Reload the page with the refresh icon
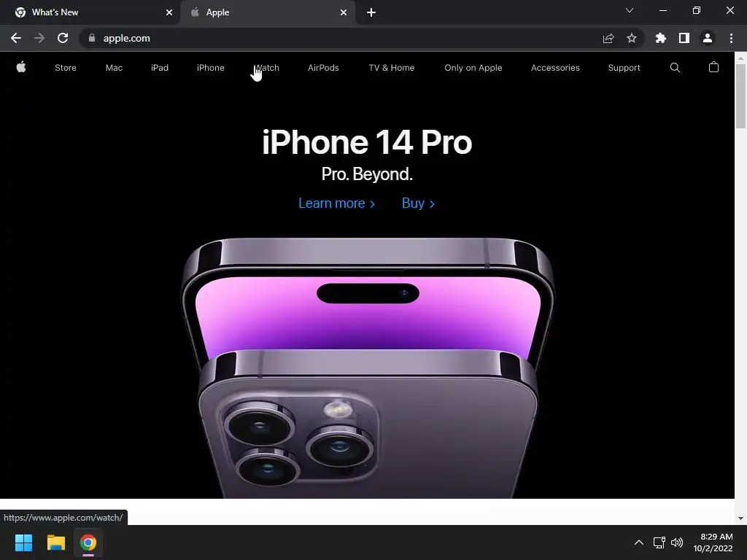The width and height of the screenshot is (747, 560). pyautogui.click(x=63, y=38)
